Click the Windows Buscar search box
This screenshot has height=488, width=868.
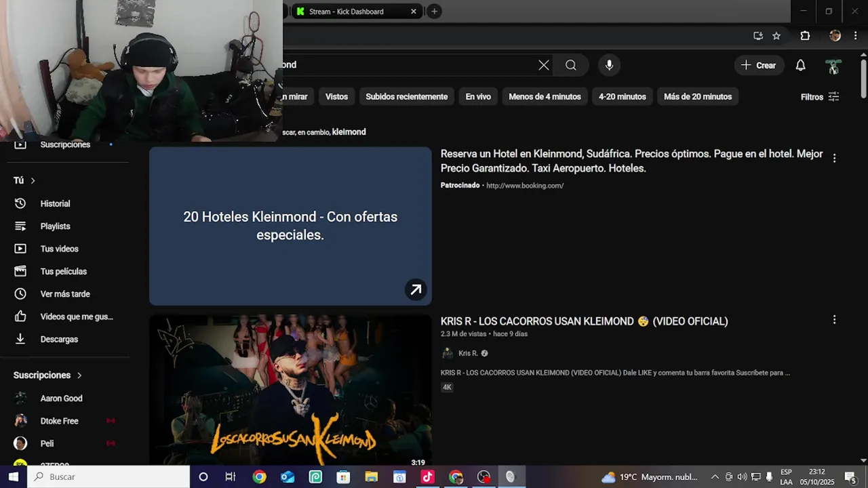(x=108, y=476)
